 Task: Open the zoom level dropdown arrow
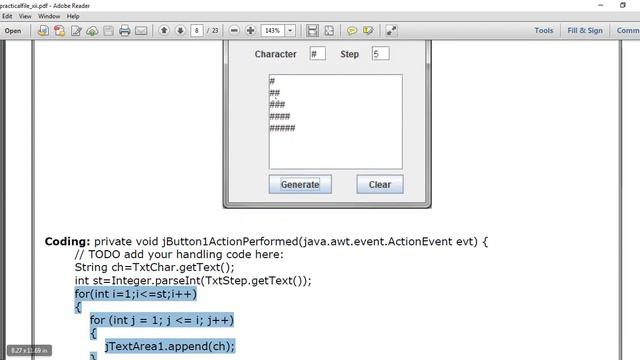coord(290,31)
